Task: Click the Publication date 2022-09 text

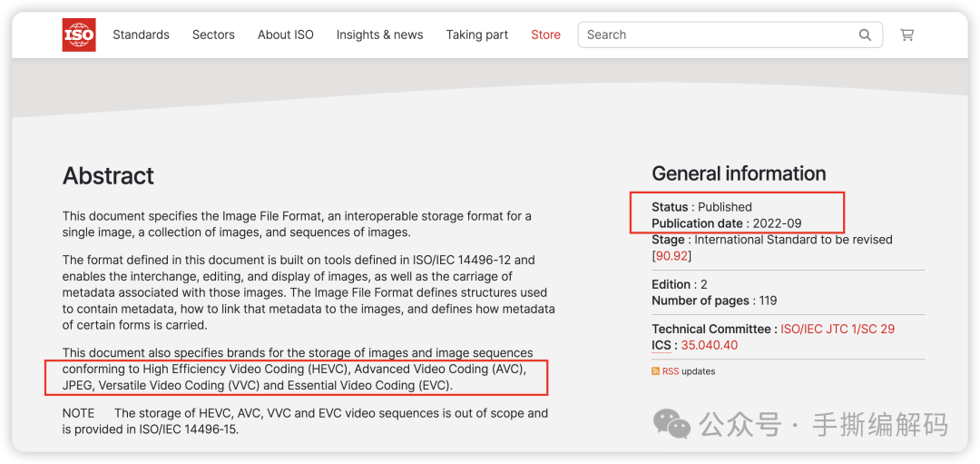Action: [x=726, y=223]
